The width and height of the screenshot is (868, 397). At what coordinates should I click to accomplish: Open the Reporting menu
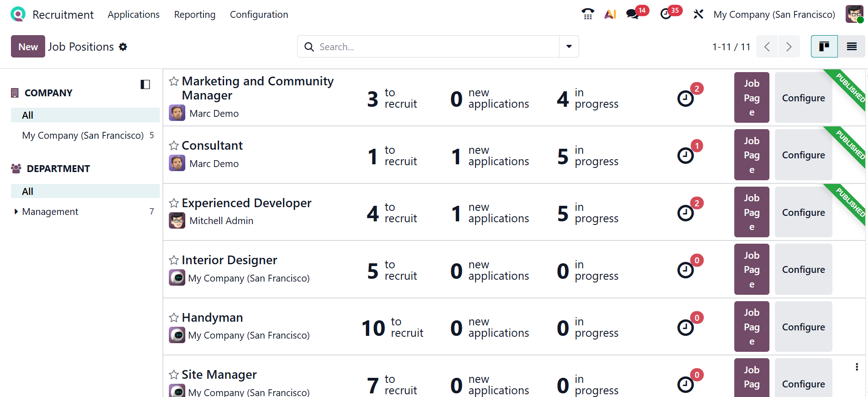coord(194,15)
